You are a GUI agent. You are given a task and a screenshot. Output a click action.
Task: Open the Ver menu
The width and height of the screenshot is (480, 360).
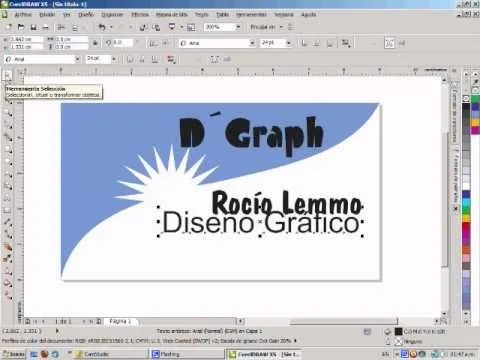(67, 15)
